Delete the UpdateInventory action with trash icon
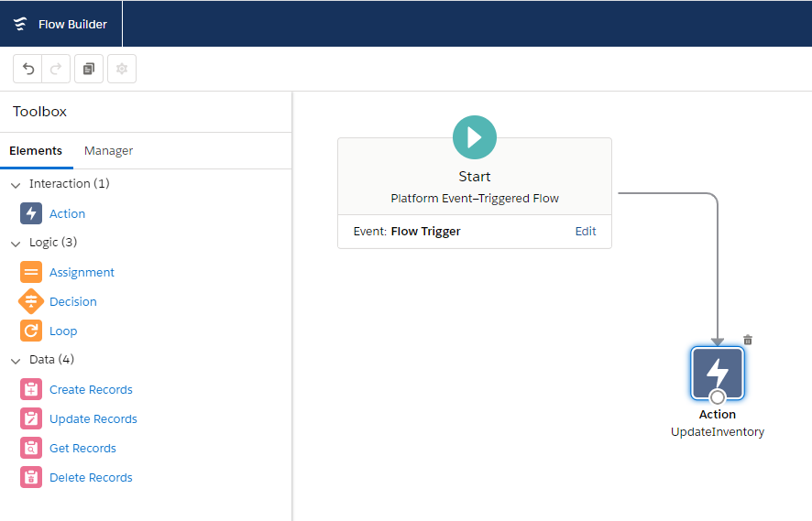Viewport: 812px width, 521px height. pyautogui.click(x=748, y=340)
